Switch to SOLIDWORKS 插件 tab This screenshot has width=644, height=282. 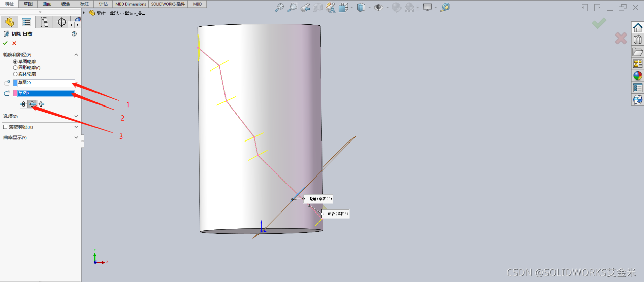click(168, 4)
